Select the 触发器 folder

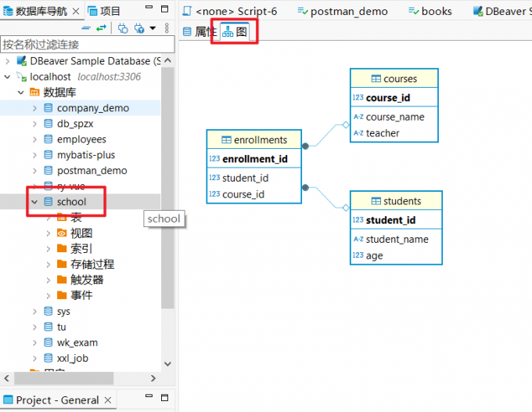(87, 280)
